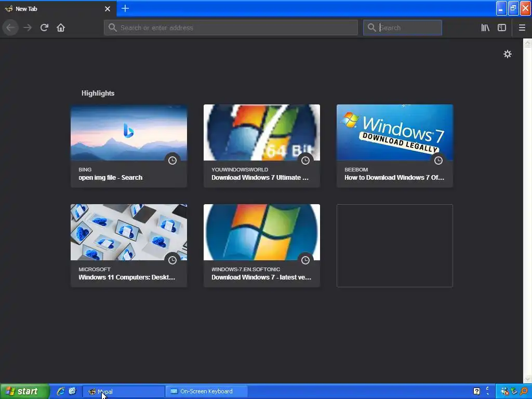Open a new tab with plus button
This screenshot has width=532, height=399.
(x=125, y=8)
